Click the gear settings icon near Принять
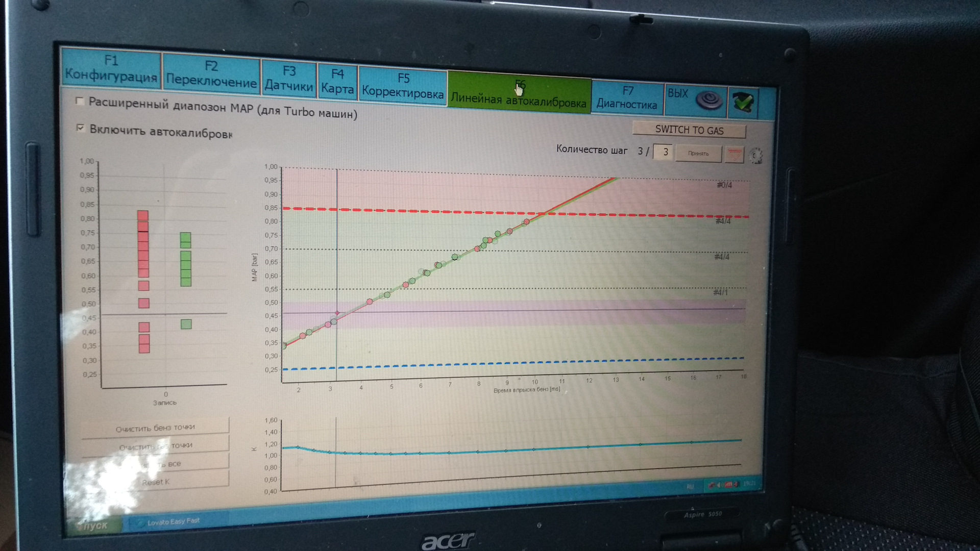This screenshot has width=980, height=551. (756, 156)
